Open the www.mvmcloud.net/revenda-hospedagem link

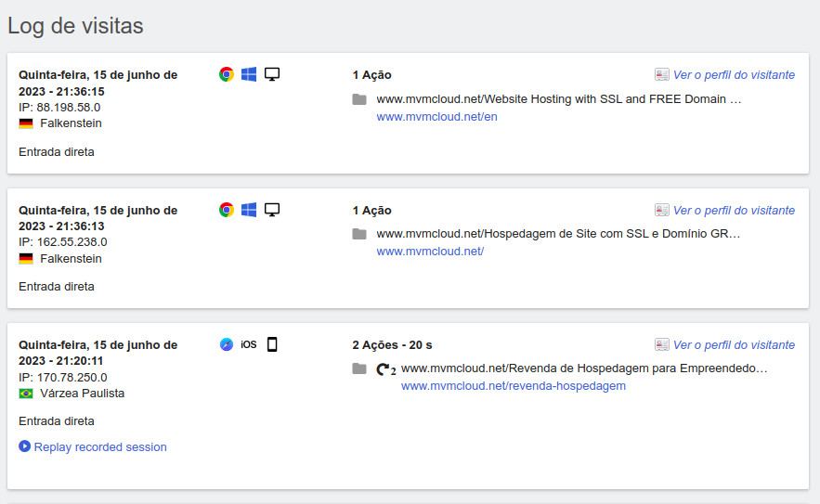(513, 386)
